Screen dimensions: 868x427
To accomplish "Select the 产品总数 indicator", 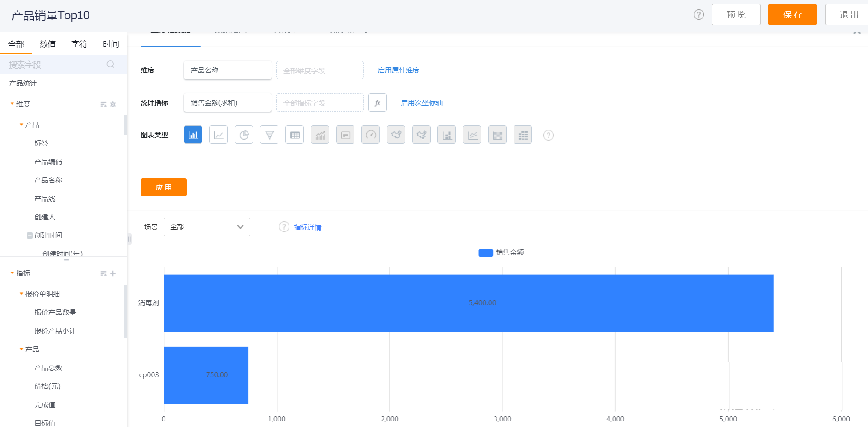I will (x=48, y=368).
